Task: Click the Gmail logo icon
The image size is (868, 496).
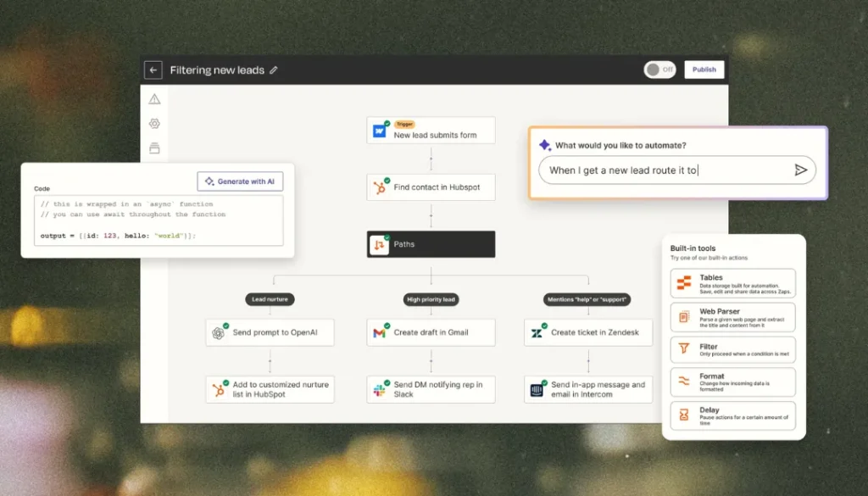Action: pos(379,333)
